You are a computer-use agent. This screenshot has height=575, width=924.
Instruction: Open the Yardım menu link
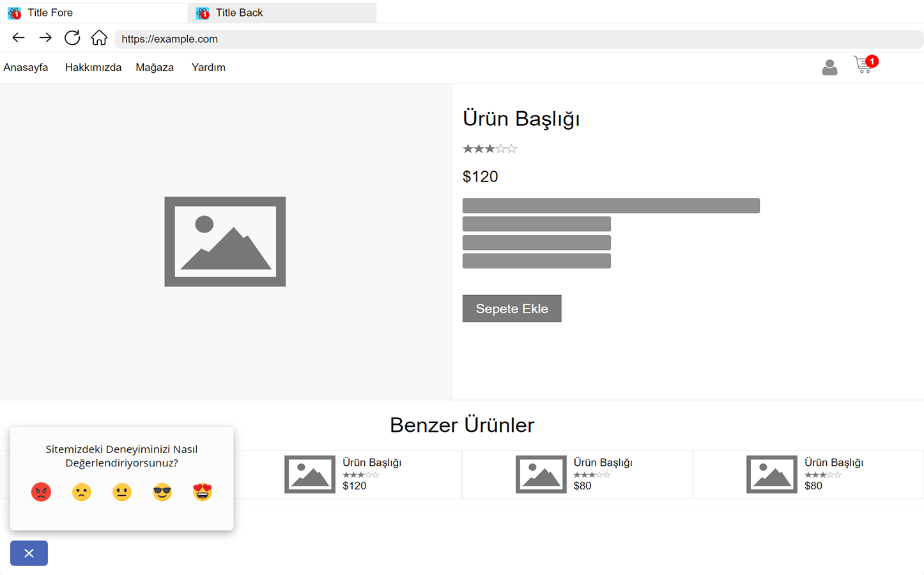click(x=208, y=68)
